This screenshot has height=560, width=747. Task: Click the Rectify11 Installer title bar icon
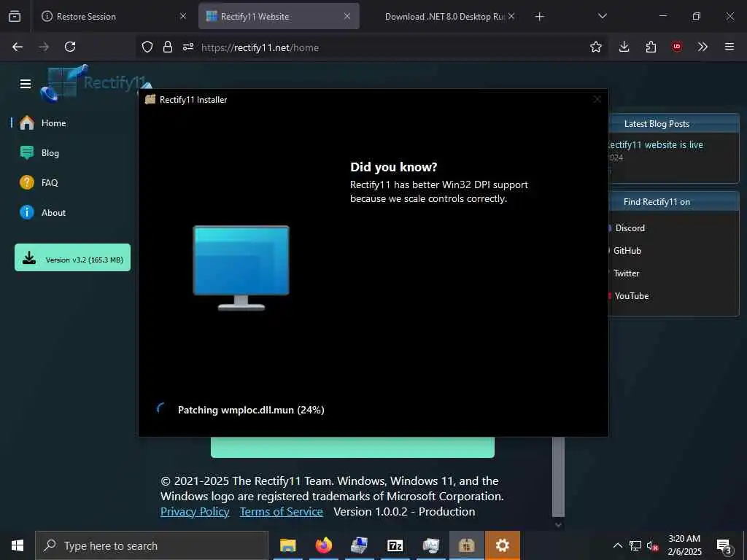150,99
